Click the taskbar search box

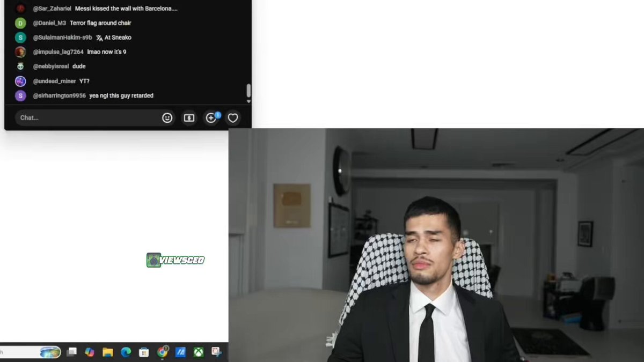click(31, 352)
